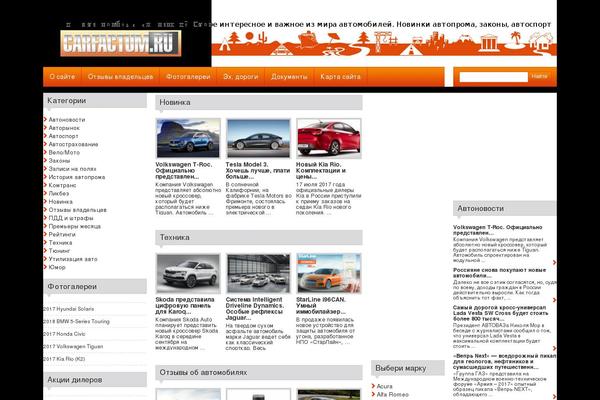Open the 'Премьеры месяца' category
The image size is (600, 400).
(75, 226)
